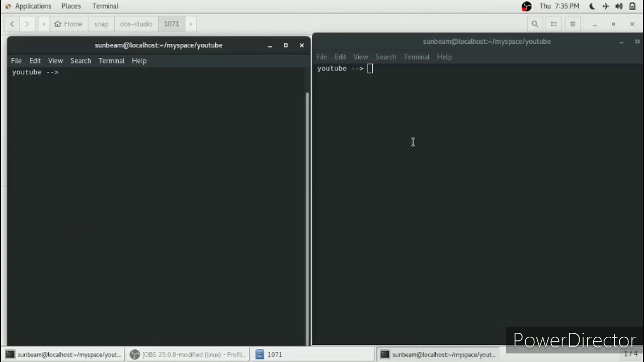Viewport: 644px width, 362px height.
Task: Close the file manager window
Action: tap(632, 24)
